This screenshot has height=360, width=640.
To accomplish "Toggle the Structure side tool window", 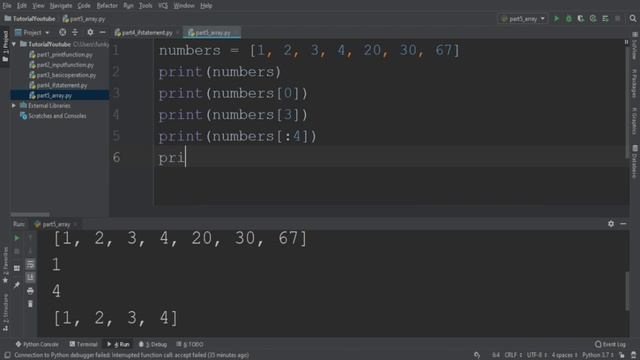I will (x=5, y=313).
